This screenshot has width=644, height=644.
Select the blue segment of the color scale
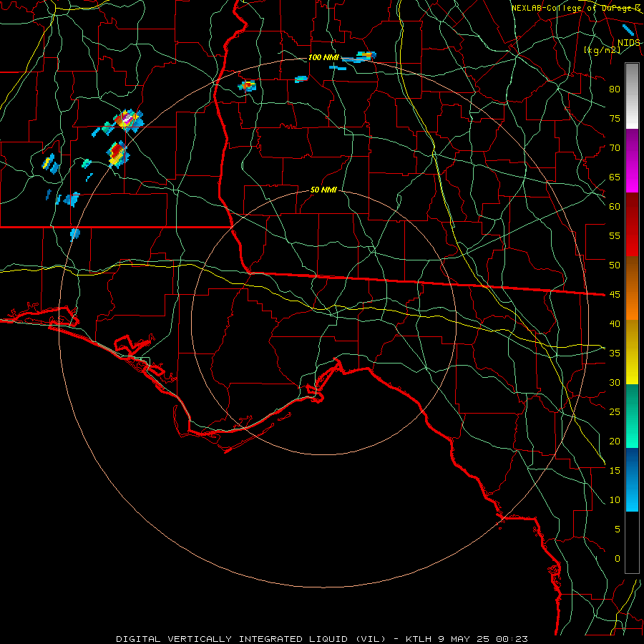pyautogui.click(x=632, y=479)
